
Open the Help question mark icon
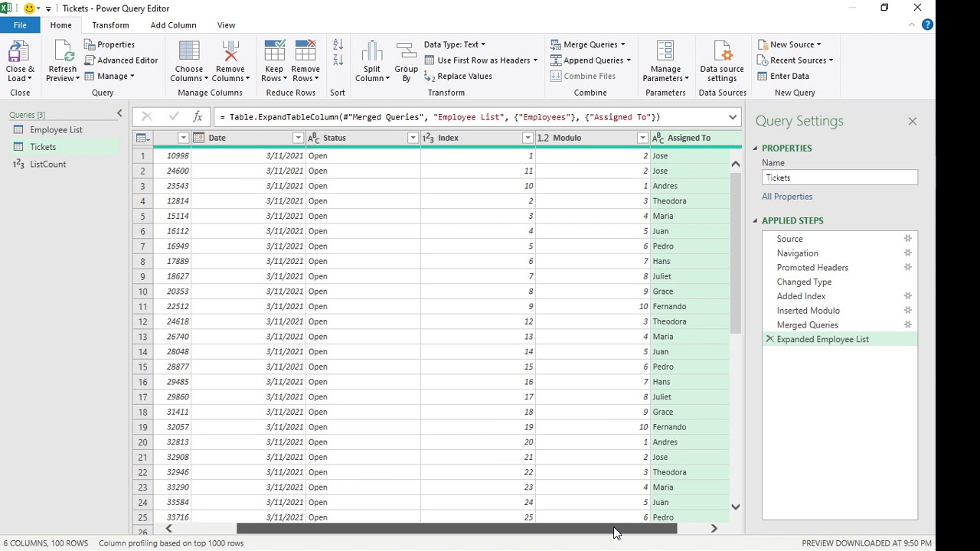[927, 24]
